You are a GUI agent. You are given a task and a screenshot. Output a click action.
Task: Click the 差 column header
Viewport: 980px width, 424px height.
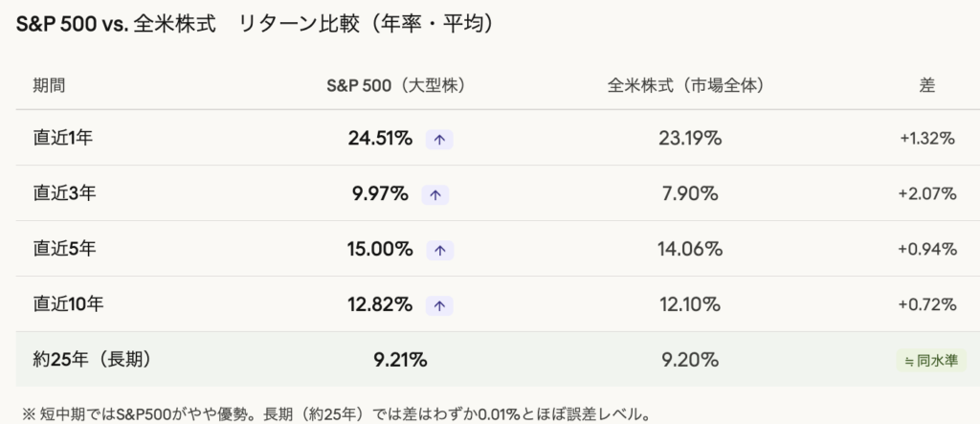click(x=926, y=84)
